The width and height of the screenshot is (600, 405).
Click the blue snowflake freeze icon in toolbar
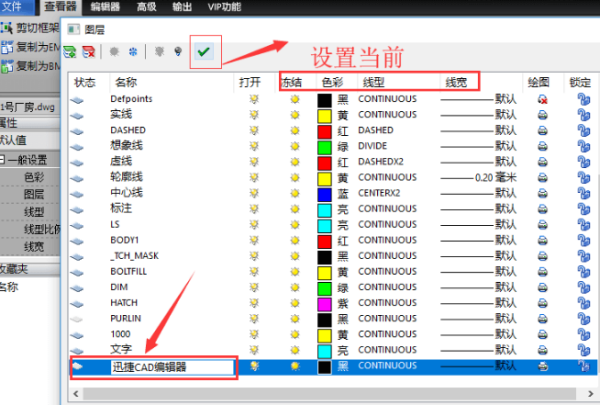tap(133, 52)
